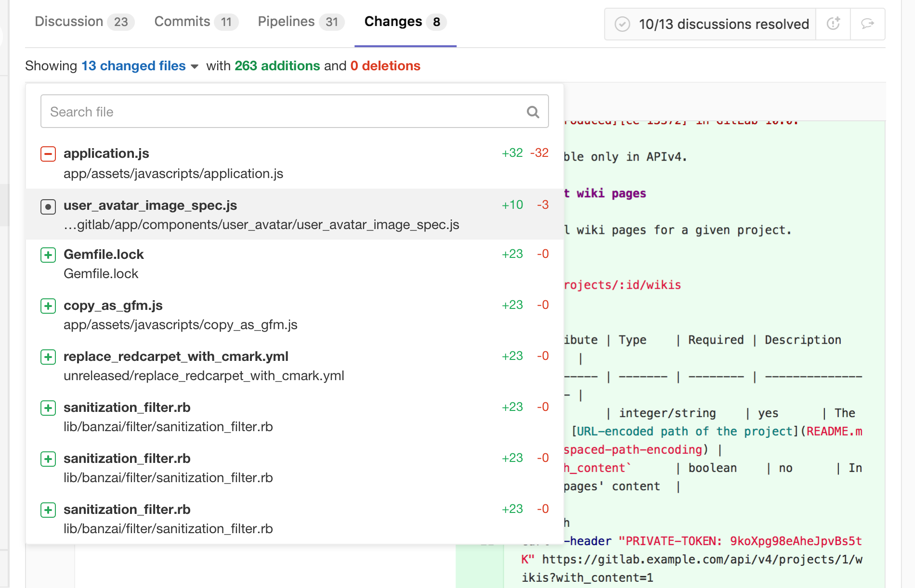Image resolution: width=915 pixels, height=588 pixels.
Task: Open the Commits tab
Action: click(x=182, y=22)
